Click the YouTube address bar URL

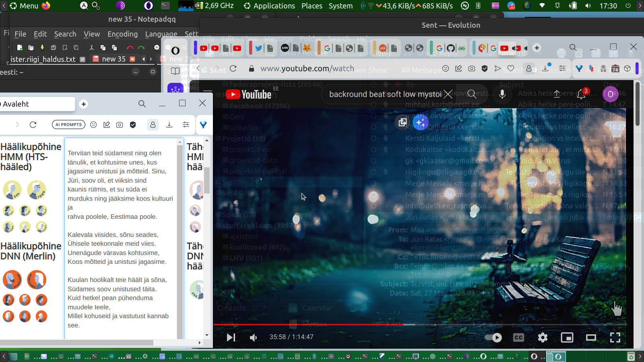[307, 68]
